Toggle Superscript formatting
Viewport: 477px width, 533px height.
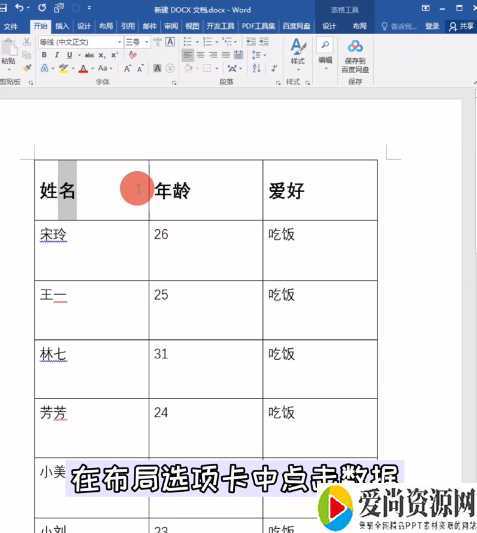[x=114, y=55]
